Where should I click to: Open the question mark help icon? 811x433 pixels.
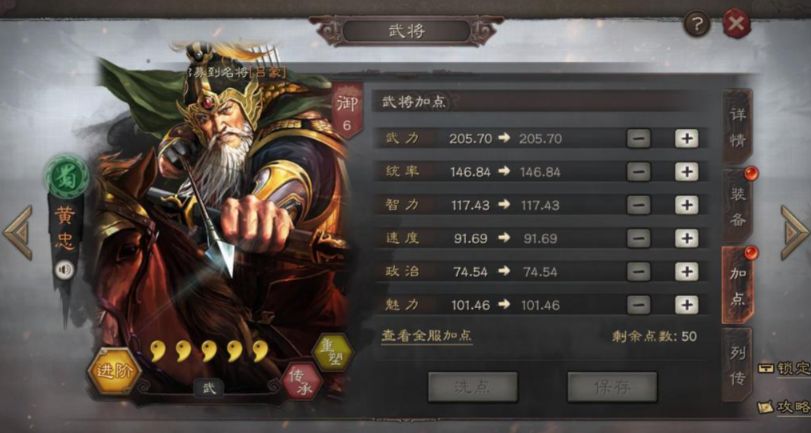[697, 24]
